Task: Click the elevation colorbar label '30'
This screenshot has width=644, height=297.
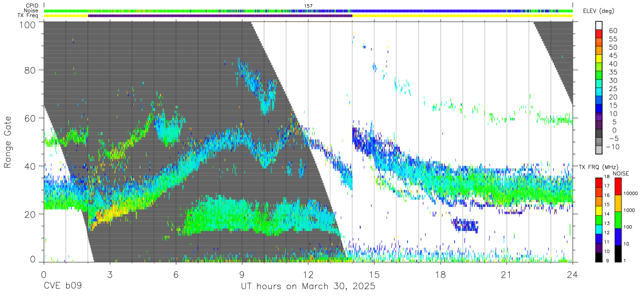Action: 613,81
